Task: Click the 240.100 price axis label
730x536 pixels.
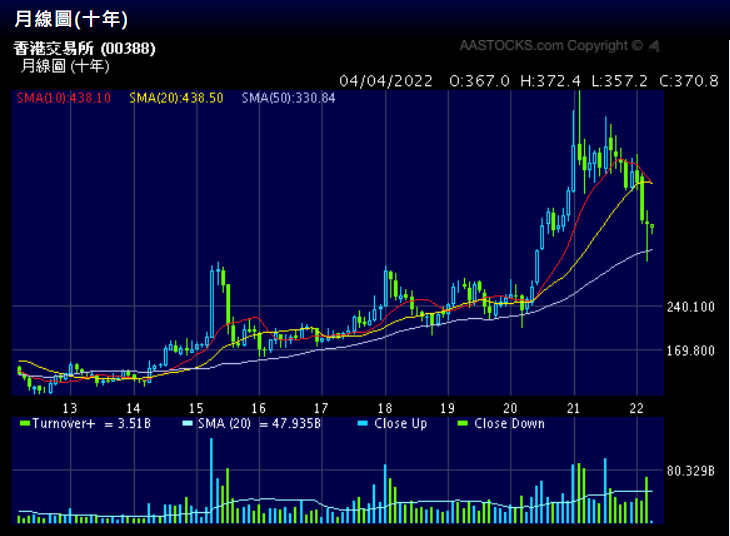Action: pos(690,307)
